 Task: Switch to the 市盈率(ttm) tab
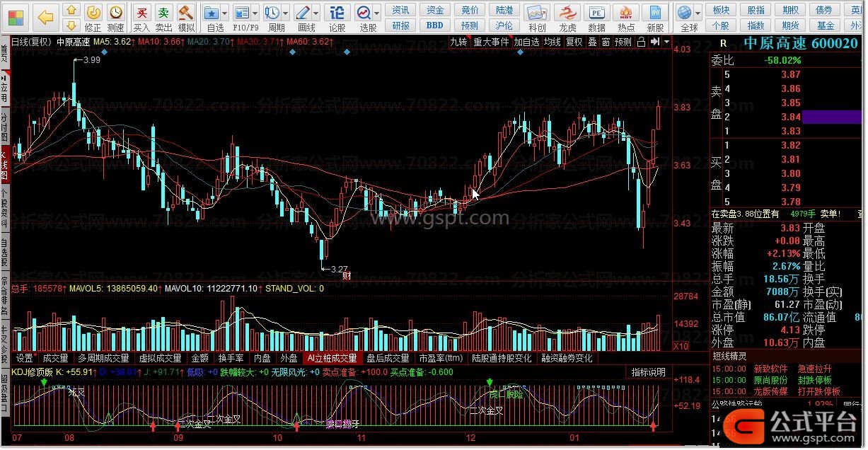pyautogui.click(x=440, y=358)
